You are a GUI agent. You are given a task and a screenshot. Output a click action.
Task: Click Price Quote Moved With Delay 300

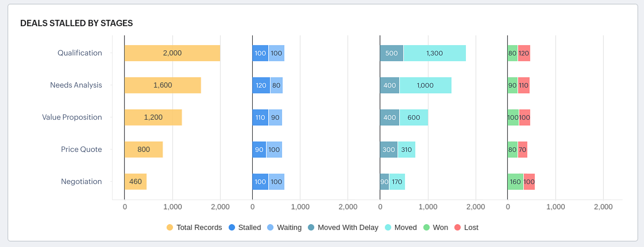(x=389, y=149)
